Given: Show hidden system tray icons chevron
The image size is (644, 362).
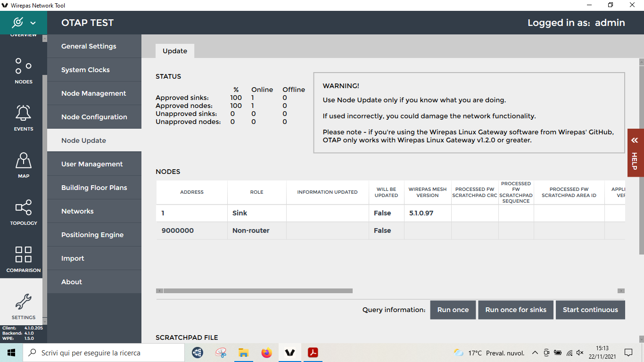Looking at the screenshot, I should coord(535,353).
